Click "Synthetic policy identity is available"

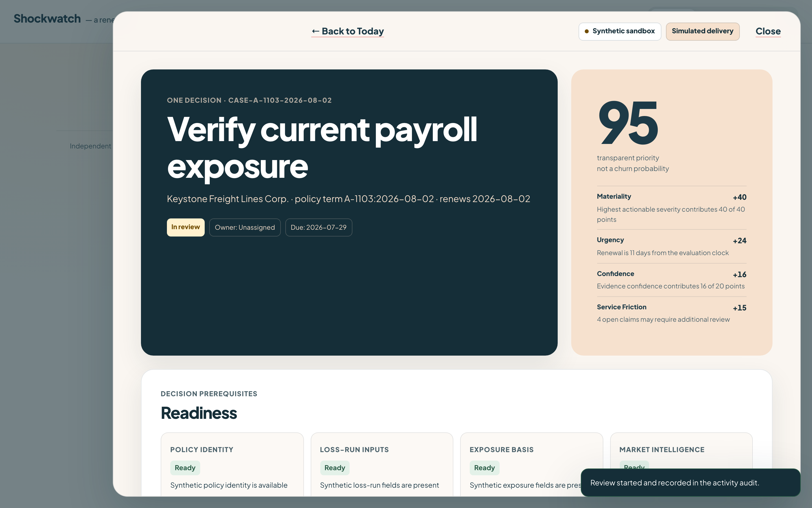tap(229, 485)
